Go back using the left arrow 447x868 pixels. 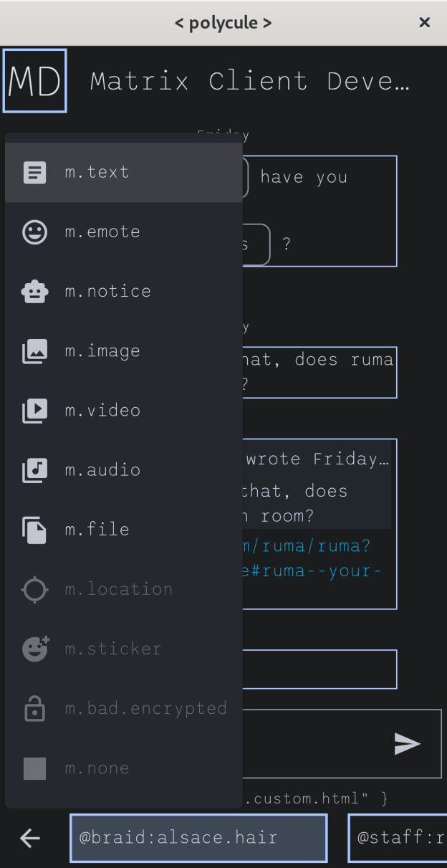pyautogui.click(x=30, y=838)
